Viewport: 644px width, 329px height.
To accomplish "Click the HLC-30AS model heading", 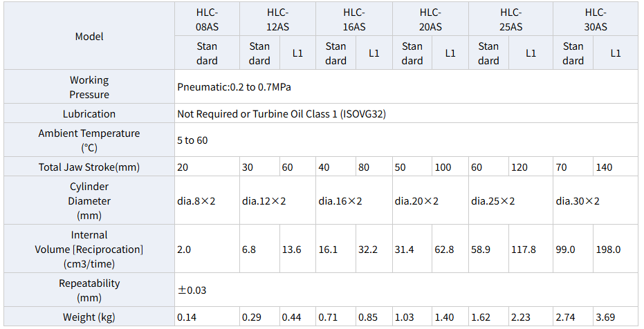I will 595,19.
